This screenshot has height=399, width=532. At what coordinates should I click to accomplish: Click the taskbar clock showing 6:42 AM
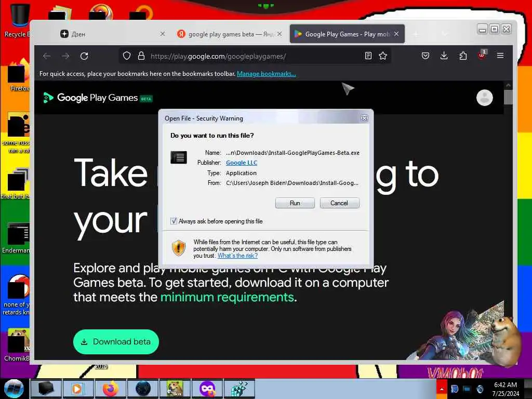click(505, 389)
